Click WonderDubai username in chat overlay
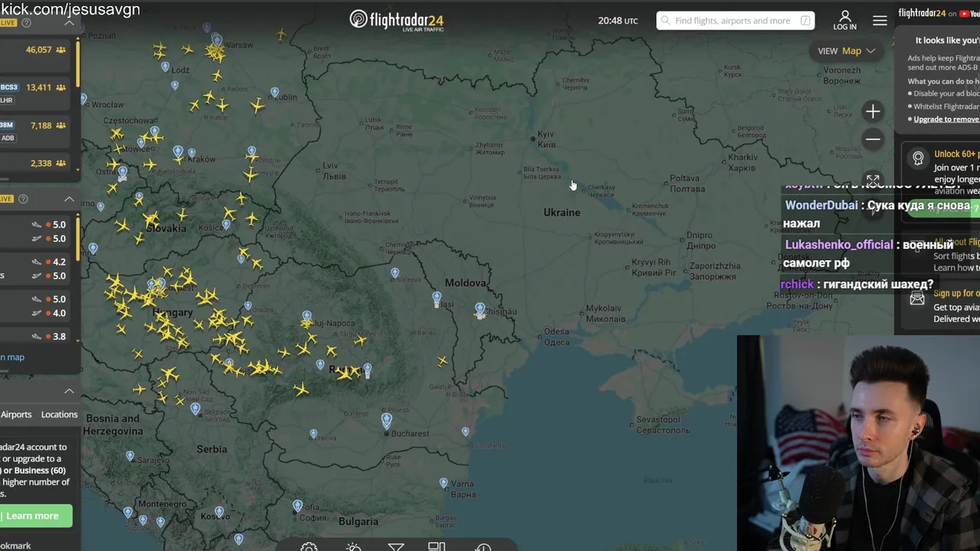980x551 pixels. tap(821, 205)
